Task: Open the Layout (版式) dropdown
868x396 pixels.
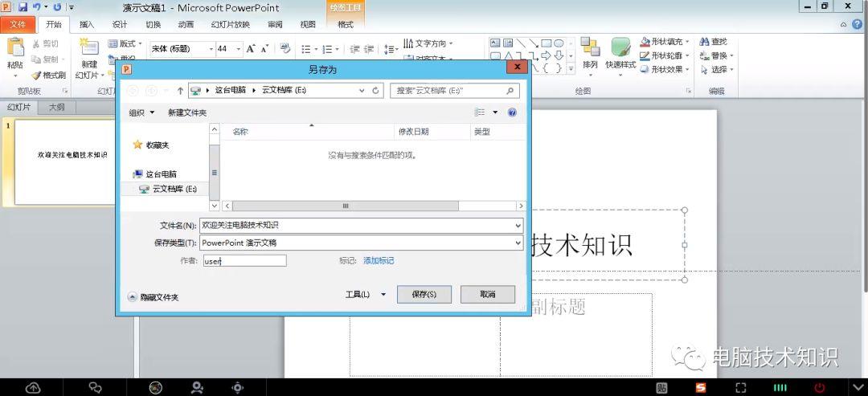Action: pos(125,43)
